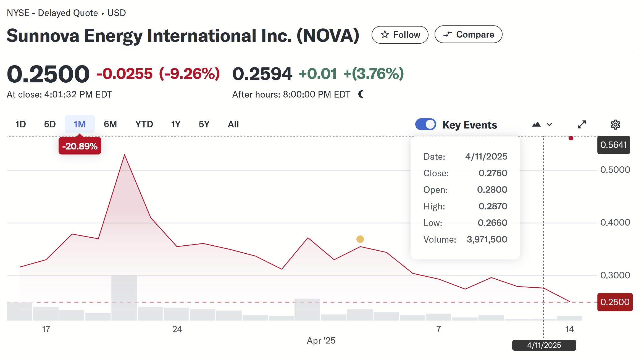644x357 pixels.
Task: Click the Compare button
Action: [x=468, y=35]
